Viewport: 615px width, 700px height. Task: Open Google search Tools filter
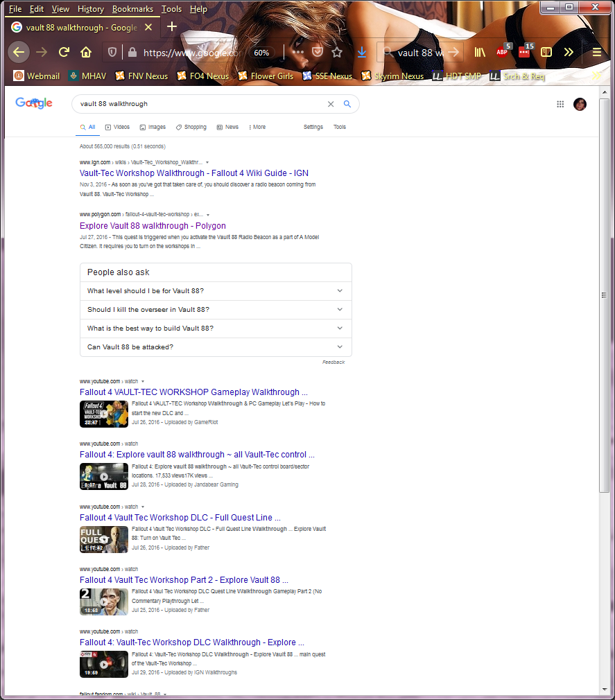pyautogui.click(x=340, y=128)
